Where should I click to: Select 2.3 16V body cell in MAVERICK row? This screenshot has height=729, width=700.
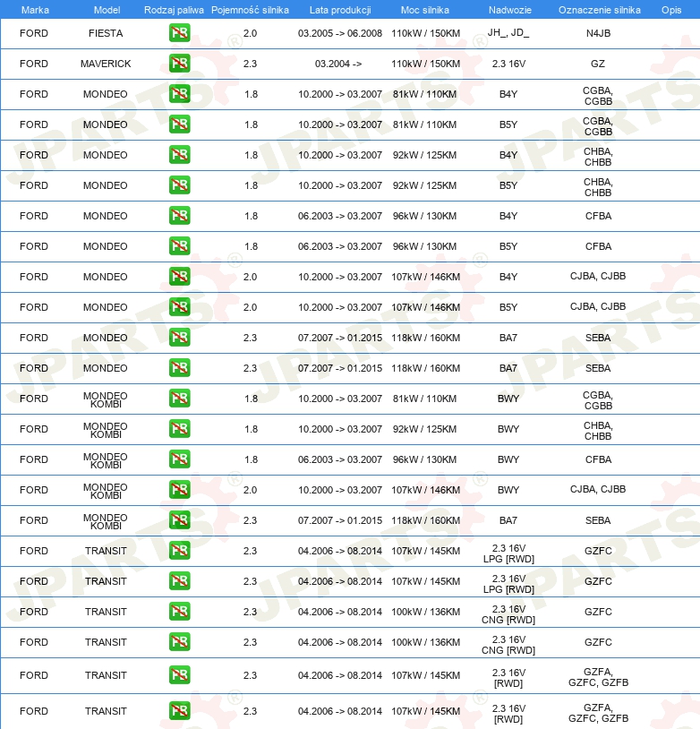tap(508, 64)
